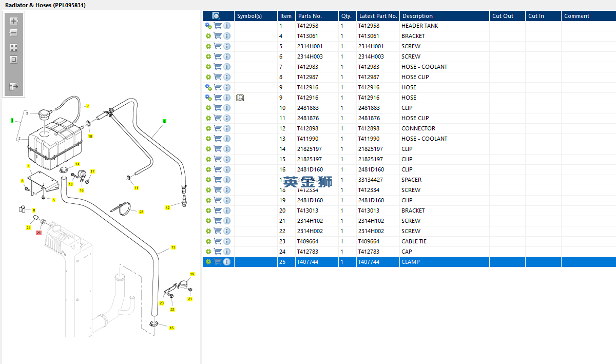Add BRACKET T413061 to cart
Image resolution: width=616 pixels, height=364 pixels.
click(x=218, y=36)
